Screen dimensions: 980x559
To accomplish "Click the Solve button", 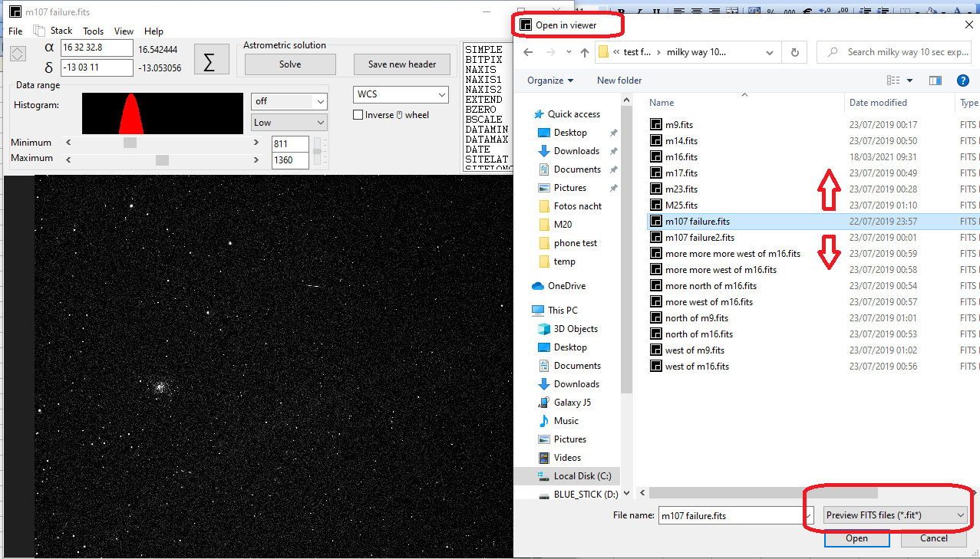I will click(x=290, y=64).
